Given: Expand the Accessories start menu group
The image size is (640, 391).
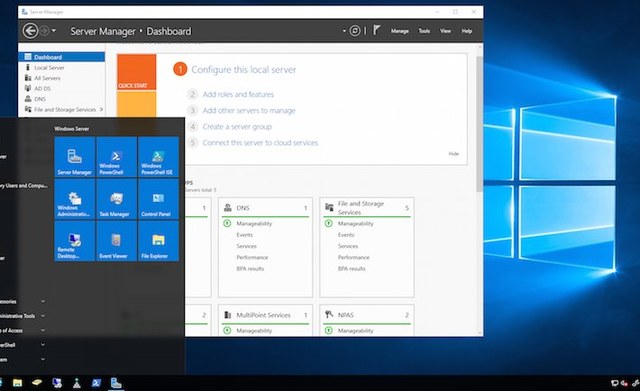Looking at the screenshot, I should point(43,301).
